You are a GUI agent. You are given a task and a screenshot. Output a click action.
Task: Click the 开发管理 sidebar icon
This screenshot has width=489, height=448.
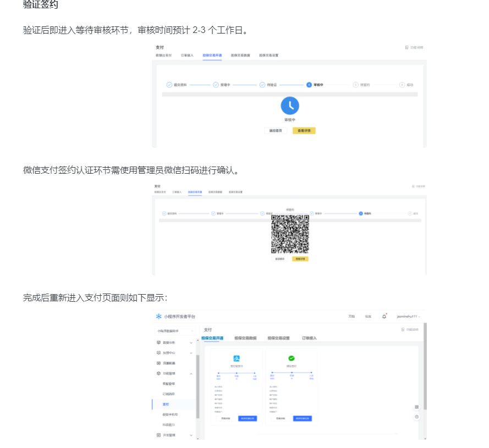(x=158, y=435)
